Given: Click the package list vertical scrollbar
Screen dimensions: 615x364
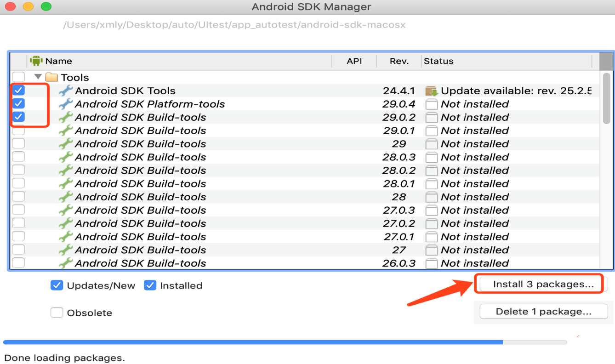Looking at the screenshot, I should tap(606, 98).
